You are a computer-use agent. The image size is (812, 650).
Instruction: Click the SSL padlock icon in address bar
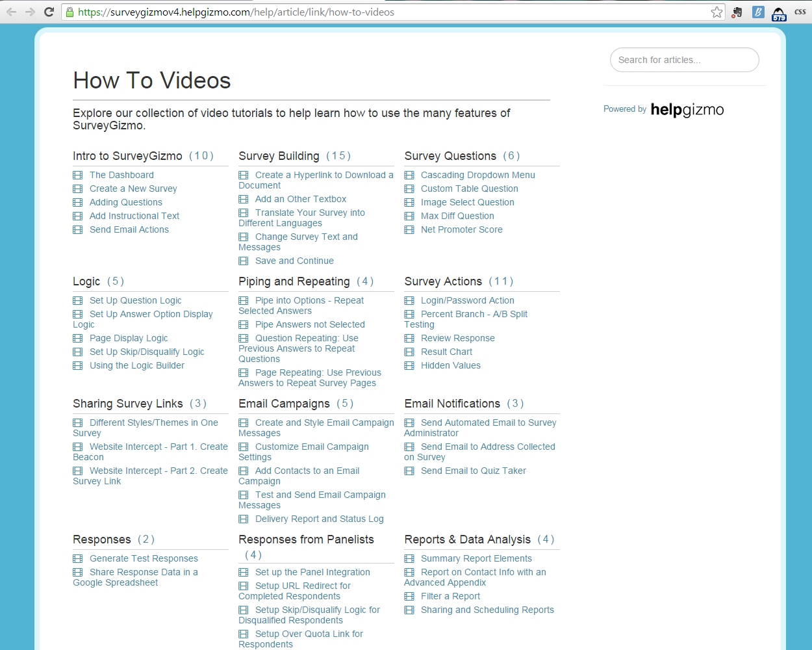70,12
